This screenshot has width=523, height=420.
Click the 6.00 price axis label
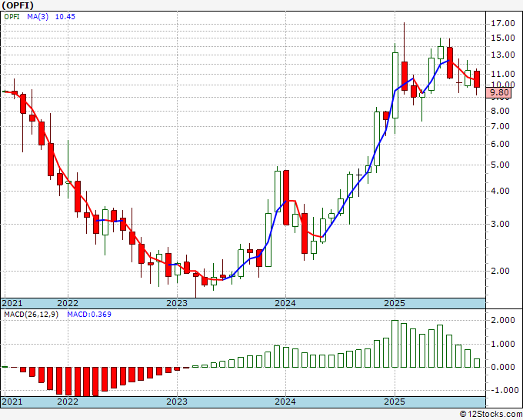click(501, 144)
